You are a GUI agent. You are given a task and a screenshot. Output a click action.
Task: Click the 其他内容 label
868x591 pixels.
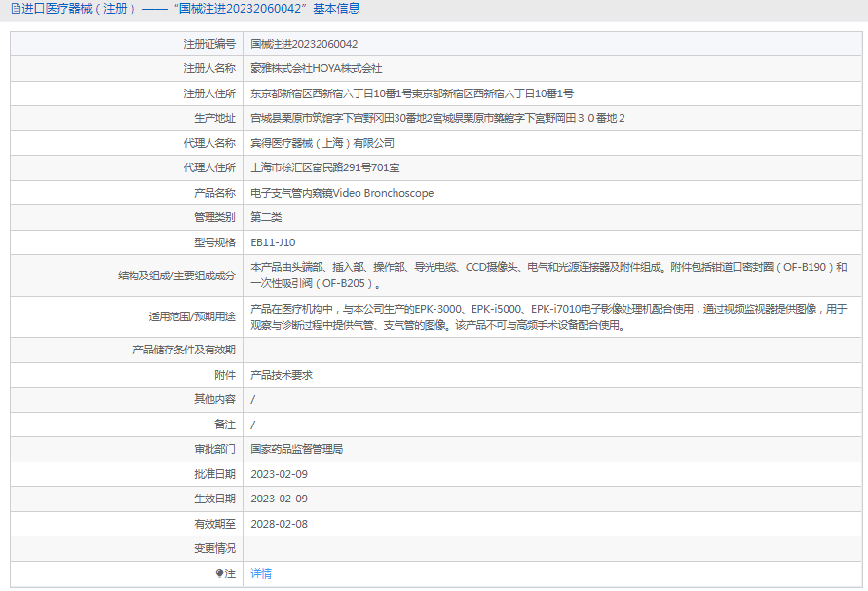pyautogui.click(x=214, y=399)
